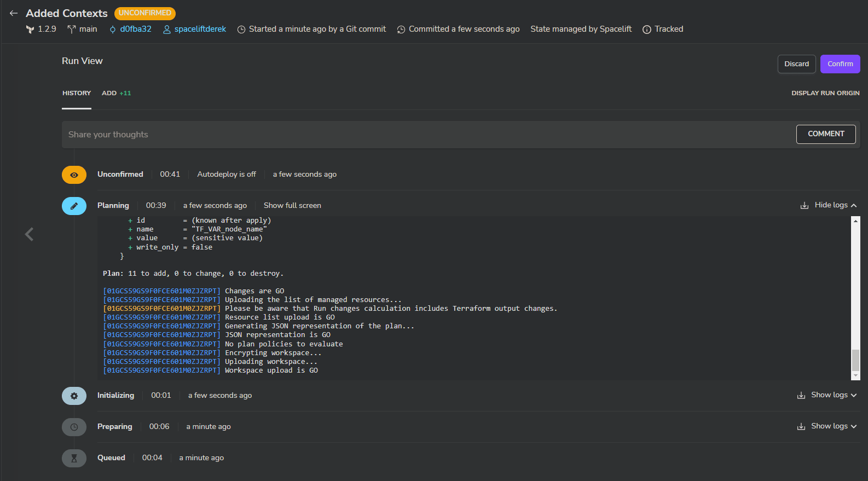Click the clock icon next to Started
Viewport: 868px width, 481px height.
(241, 30)
